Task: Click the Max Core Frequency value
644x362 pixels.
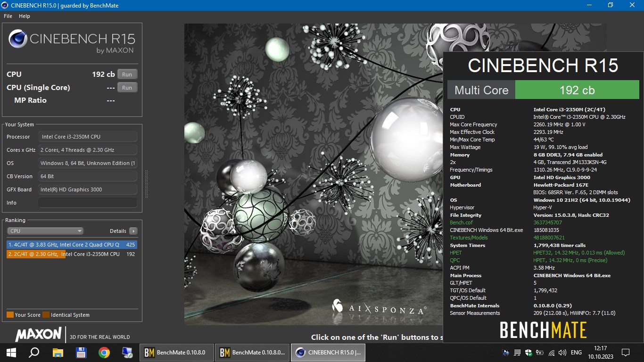Action: coord(559,124)
